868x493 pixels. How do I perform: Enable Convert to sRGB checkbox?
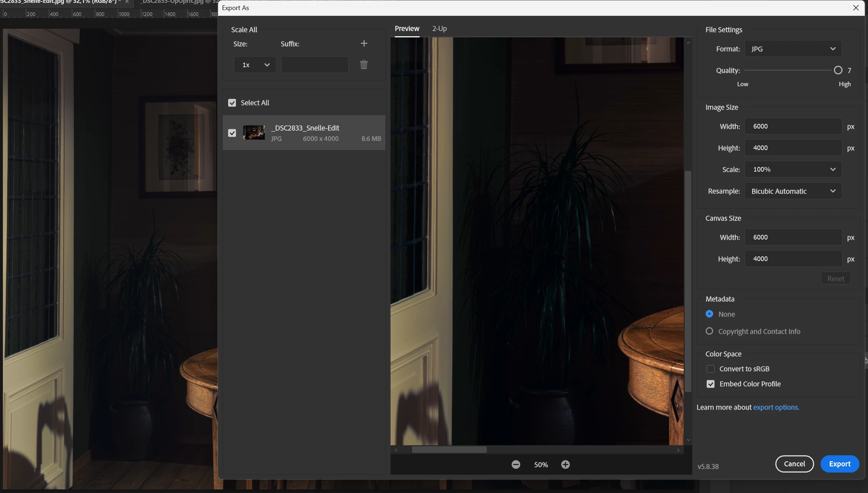click(x=710, y=369)
